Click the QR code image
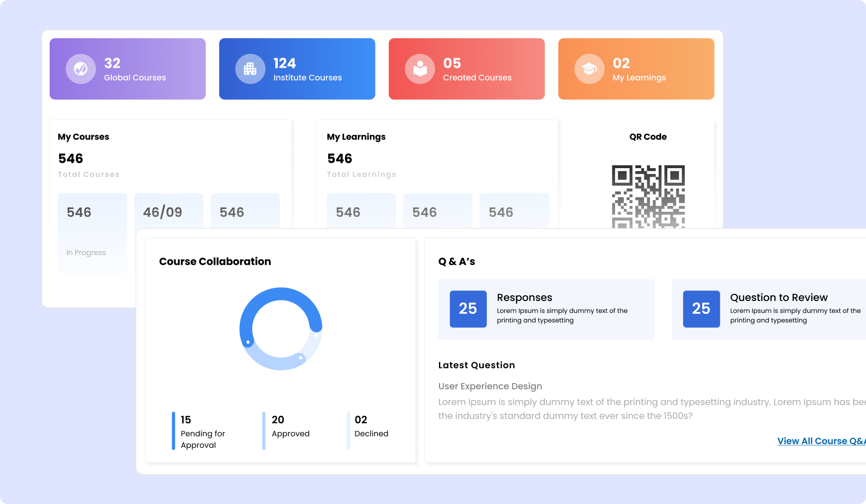 click(x=648, y=196)
